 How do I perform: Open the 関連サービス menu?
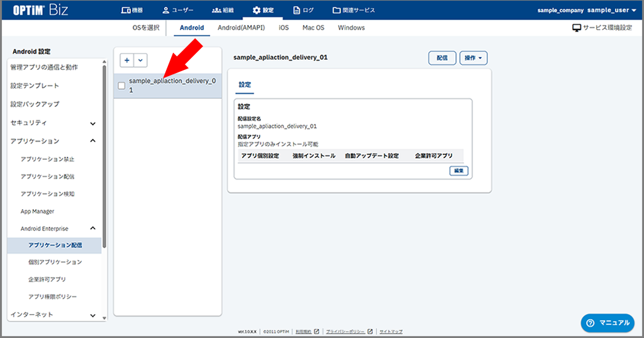353,10
